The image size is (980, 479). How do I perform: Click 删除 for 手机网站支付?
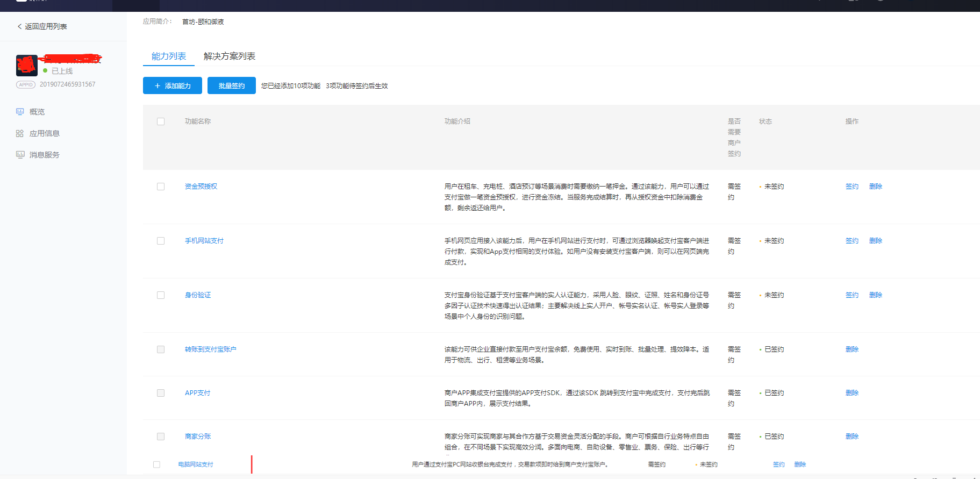876,241
